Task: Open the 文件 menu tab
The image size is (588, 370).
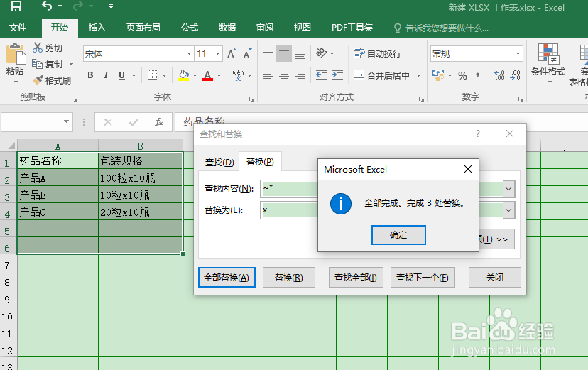Action: (x=18, y=28)
